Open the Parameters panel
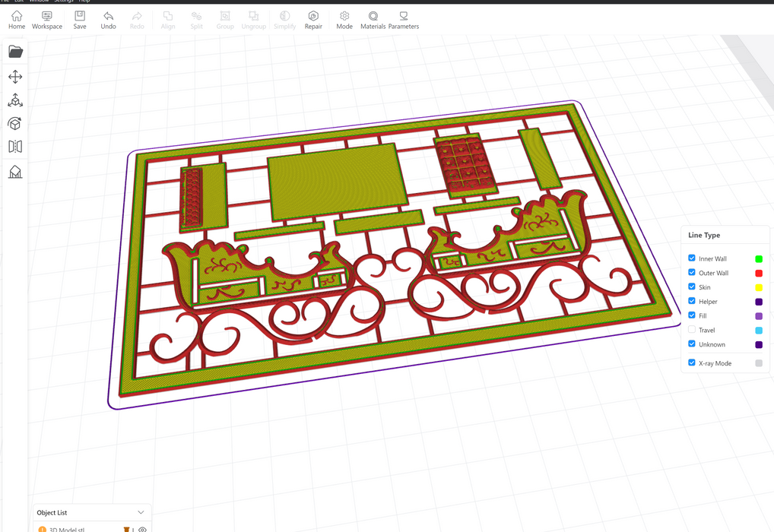 coord(403,20)
